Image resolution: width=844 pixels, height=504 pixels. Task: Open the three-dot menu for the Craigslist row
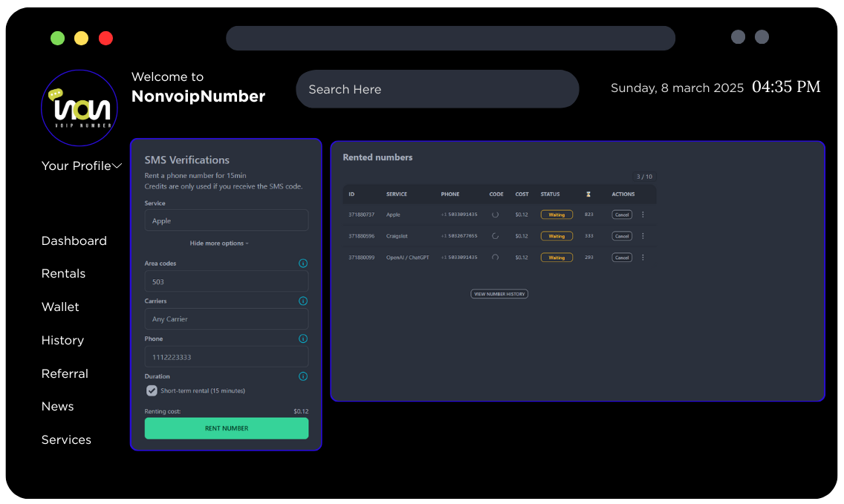coord(643,236)
